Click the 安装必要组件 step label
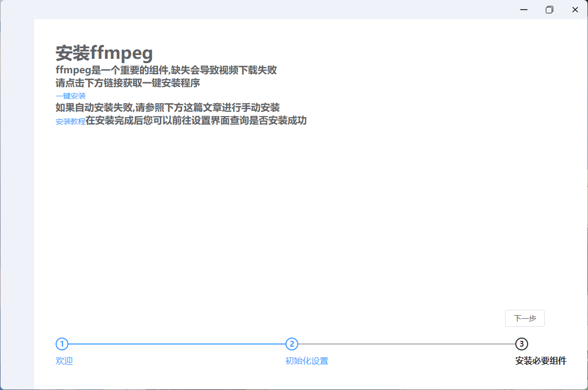This screenshot has height=390, width=588. tap(541, 361)
